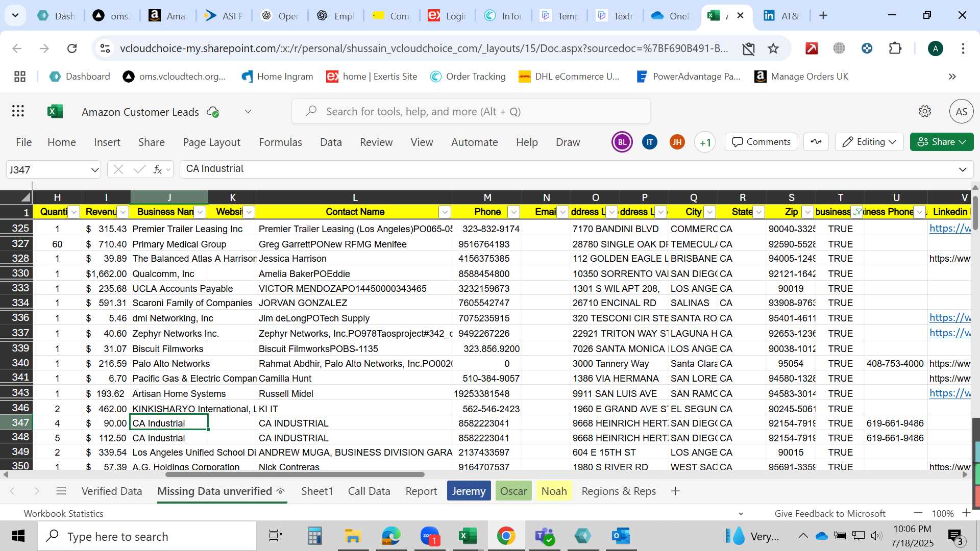
Task: Open Contact Name column filter dropdown
Action: coord(445,212)
